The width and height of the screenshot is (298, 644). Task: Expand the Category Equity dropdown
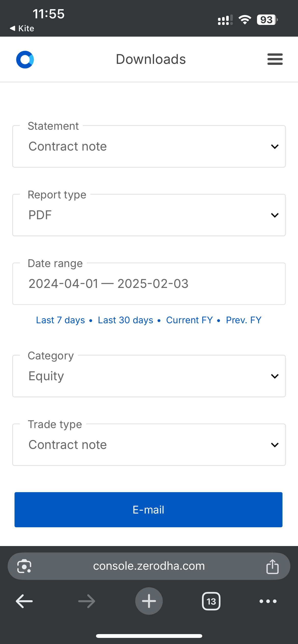149,376
